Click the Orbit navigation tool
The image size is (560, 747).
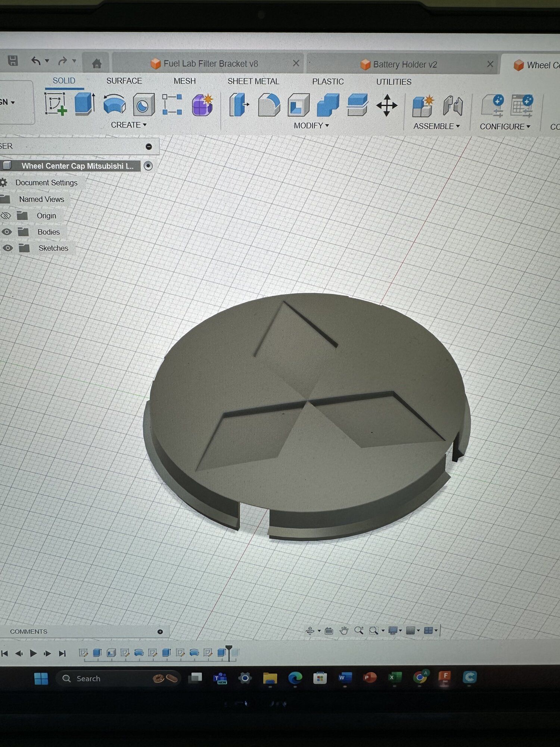[310, 631]
